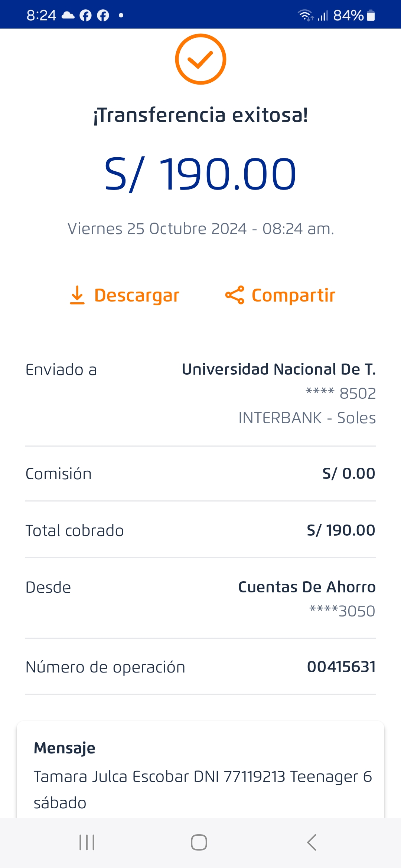Image resolution: width=401 pixels, height=868 pixels.
Task: Tap the transfer date and time
Action: click(x=200, y=229)
